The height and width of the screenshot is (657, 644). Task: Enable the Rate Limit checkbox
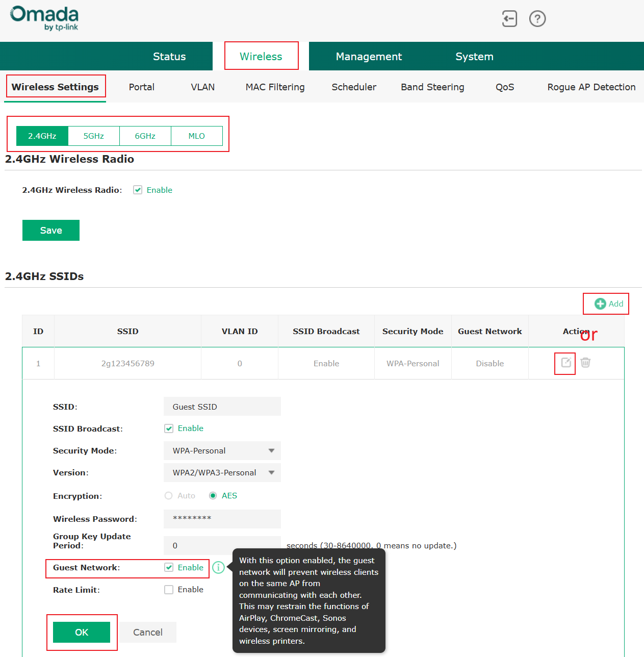pos(169,590)
